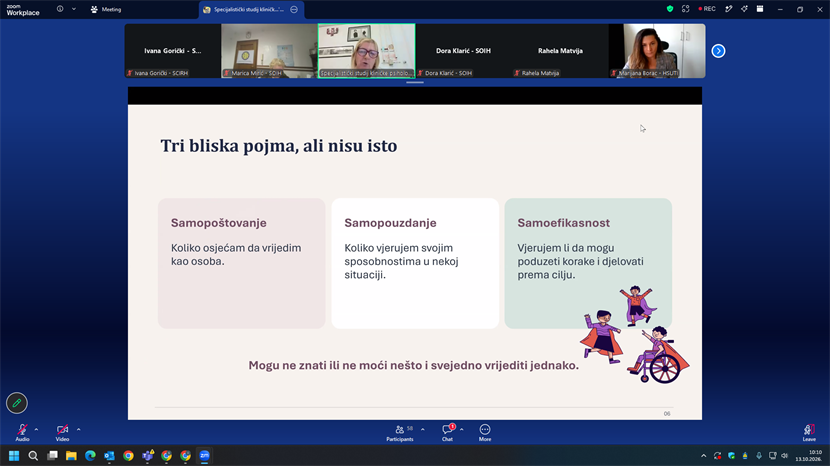Viewport: 830px width, 466px height.
Task: Open the volume control in system tray
Action: pos(784,455)
